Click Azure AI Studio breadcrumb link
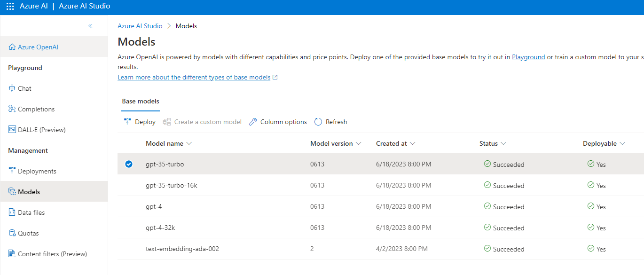Viewport: 644px width, 275px height. 140,26
